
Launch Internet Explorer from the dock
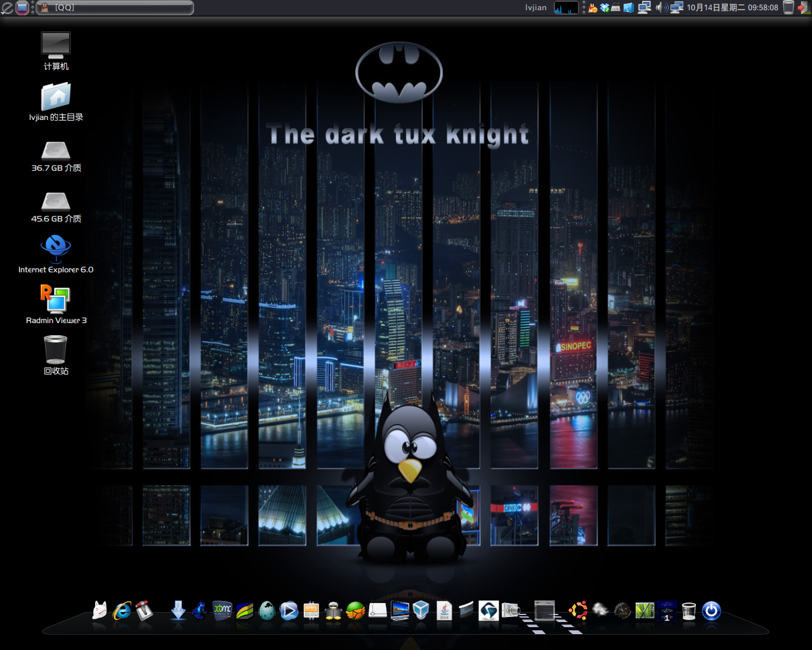click(122, 611)
